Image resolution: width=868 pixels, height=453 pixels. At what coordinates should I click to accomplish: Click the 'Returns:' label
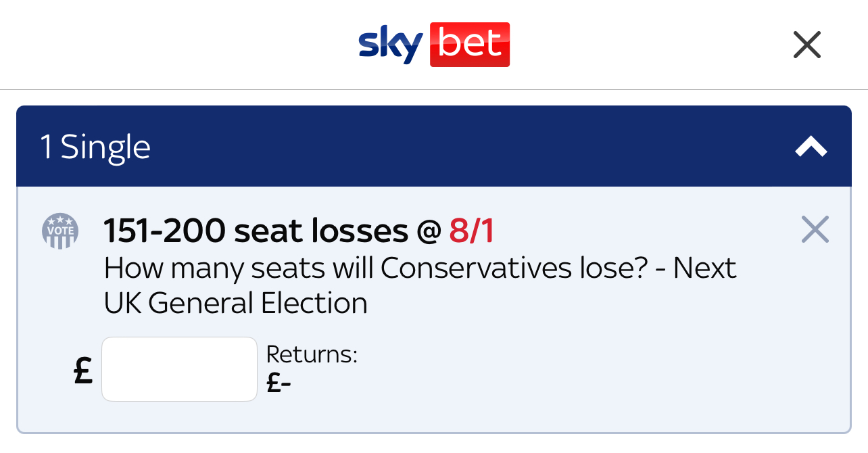click(x=312, y=354)
